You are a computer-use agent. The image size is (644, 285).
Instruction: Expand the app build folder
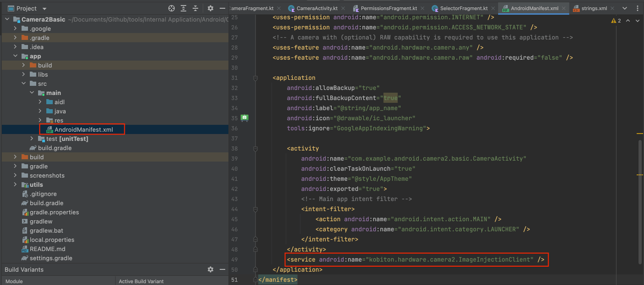pyautogui.click(x=24, y=65)
